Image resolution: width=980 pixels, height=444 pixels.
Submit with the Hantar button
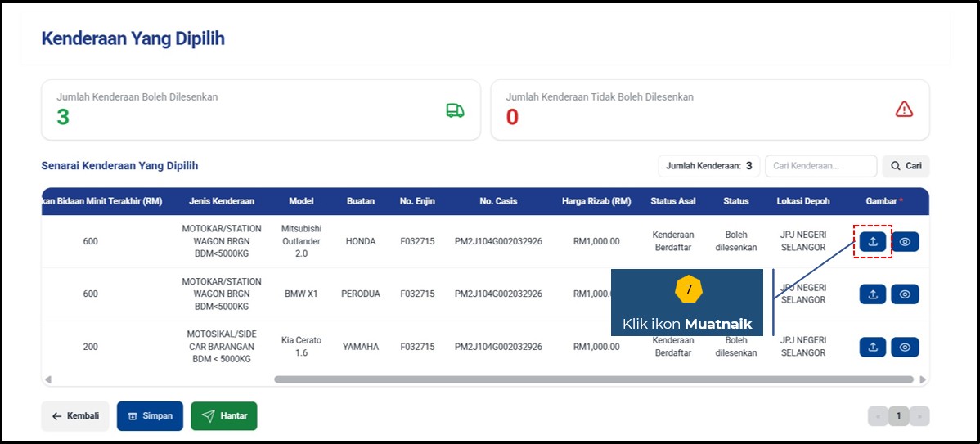(224, 416)
